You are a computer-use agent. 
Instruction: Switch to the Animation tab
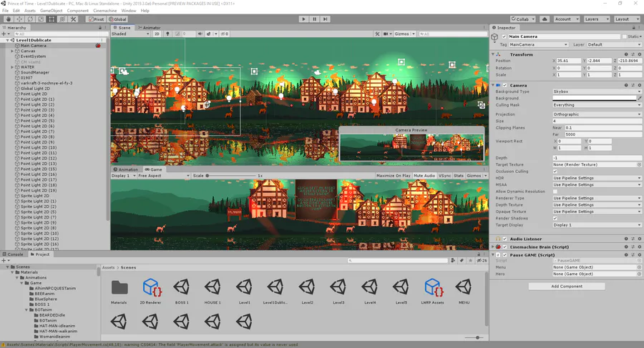(x=126, y=169)
